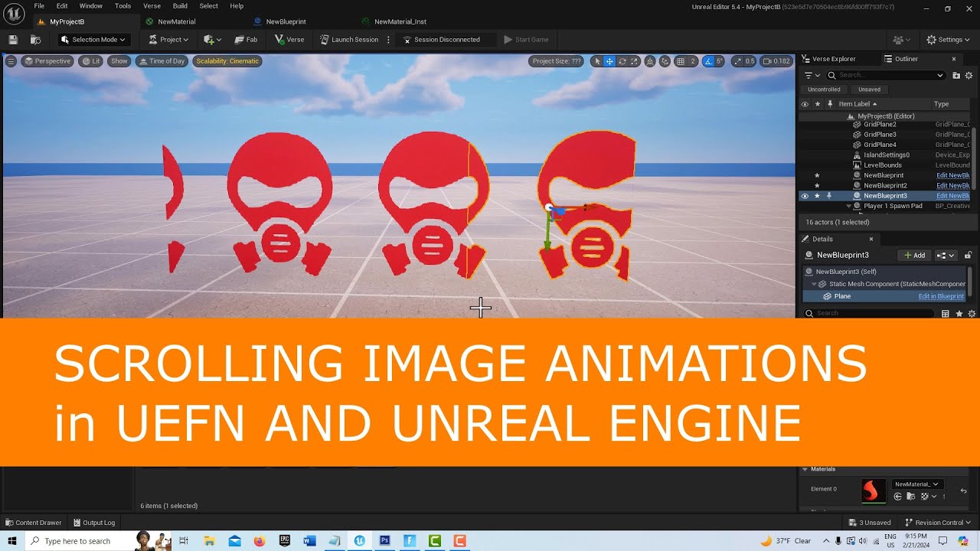Open the Content Drawer

pyautogui.click(x=33, y=523)
